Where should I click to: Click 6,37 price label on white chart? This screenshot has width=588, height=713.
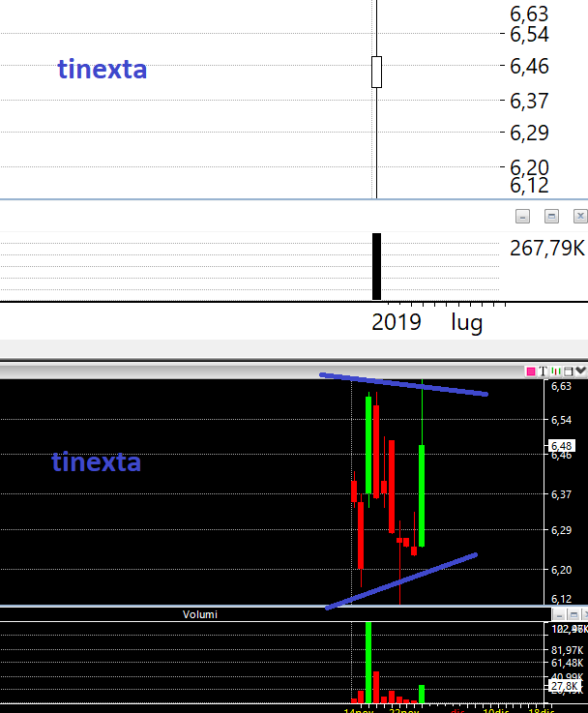coord(529,101)
